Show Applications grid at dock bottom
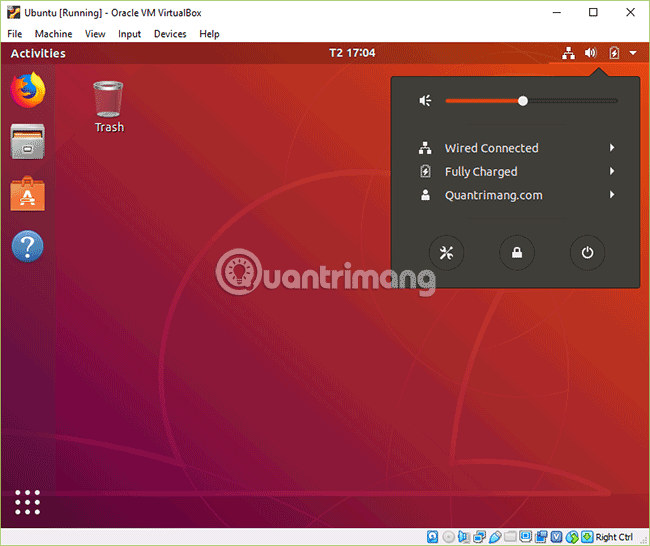This screenshot has width=650, height=546. 27,502
